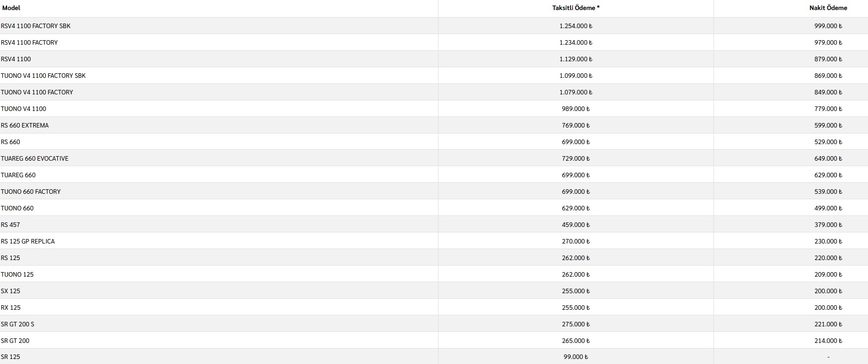Select the SR 125 model name
Screen dimensions: 868x364
tap(11, 357)
